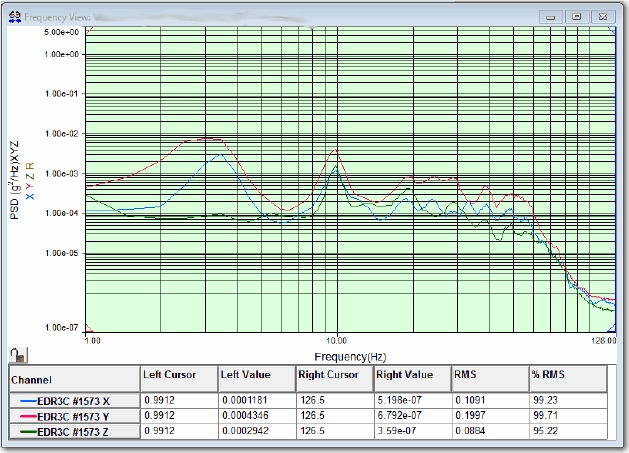Select the red Y axis channel letter

pyautogui.click(x=30, y=186)
